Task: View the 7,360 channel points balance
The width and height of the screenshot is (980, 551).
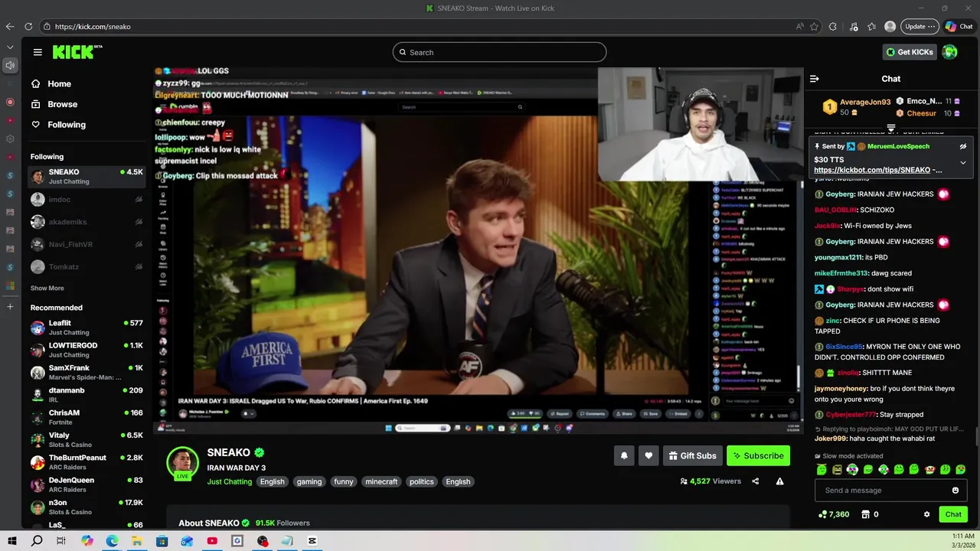Action: 834,514
